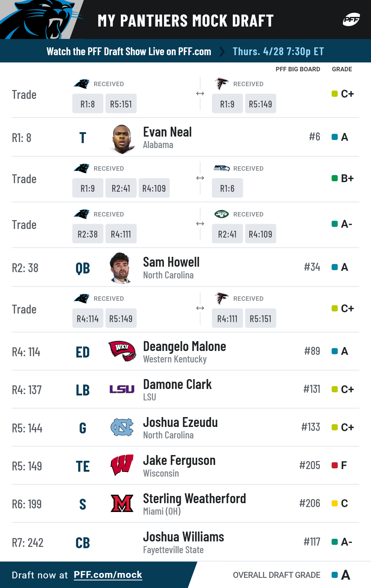The height and width of the screenshot is (588, 371).
Task: Select Evan Neal's headshot photo
Action: tap(122, 139)
